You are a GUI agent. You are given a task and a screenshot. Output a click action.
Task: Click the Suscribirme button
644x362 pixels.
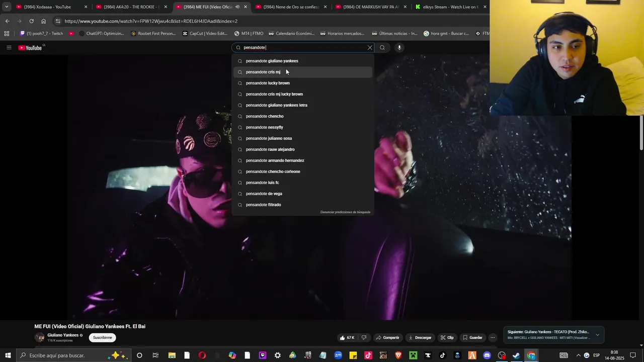click(x=103, y=338)
